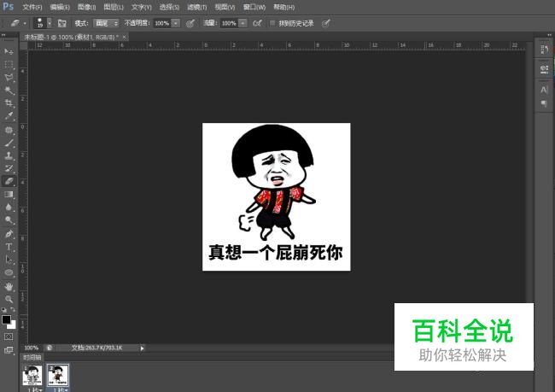Open the 编辑(E) menu
Viewport: 555px width, 392px height.
point(60,7)
